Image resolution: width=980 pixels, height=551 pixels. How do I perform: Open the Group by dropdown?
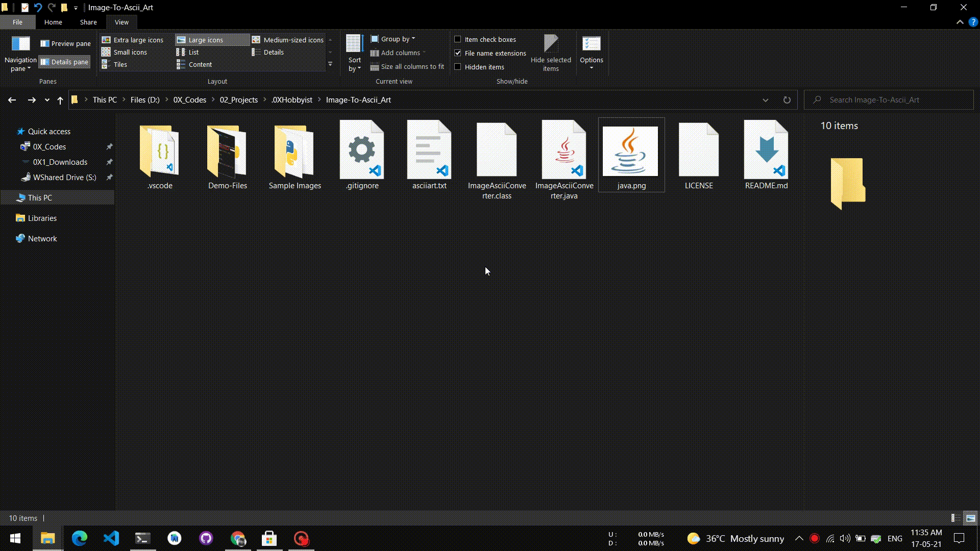393,39
